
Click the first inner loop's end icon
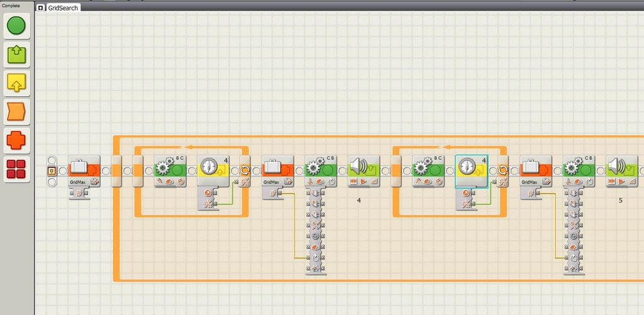(x=245, y=170)
